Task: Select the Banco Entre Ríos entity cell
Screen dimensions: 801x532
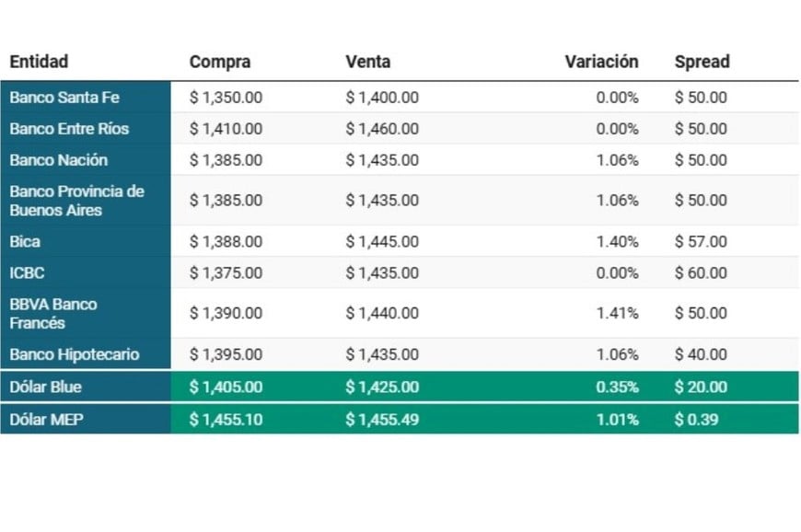Action: tap(69, 129)
